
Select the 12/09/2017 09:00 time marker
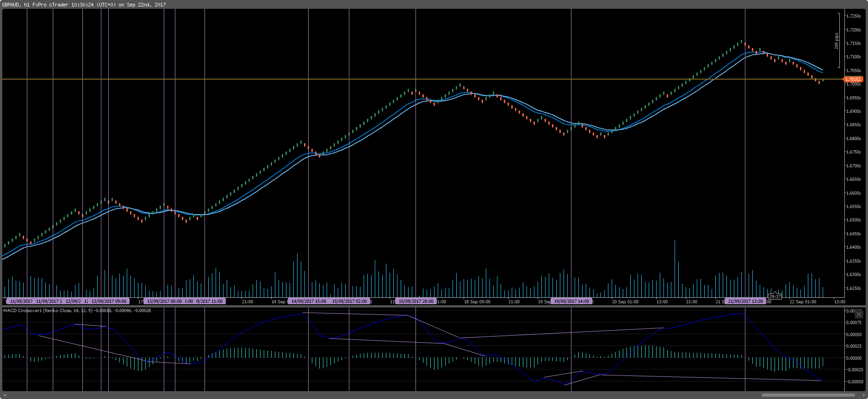click(109, 301)
